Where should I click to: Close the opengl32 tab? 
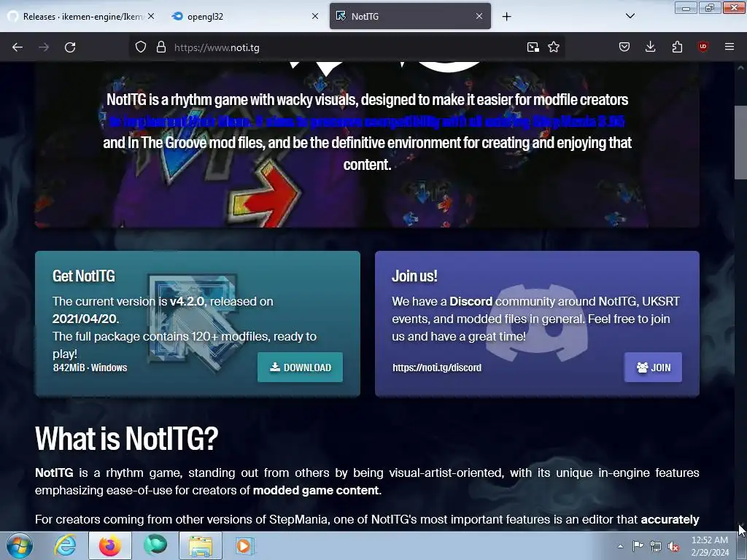click(315, 16)
